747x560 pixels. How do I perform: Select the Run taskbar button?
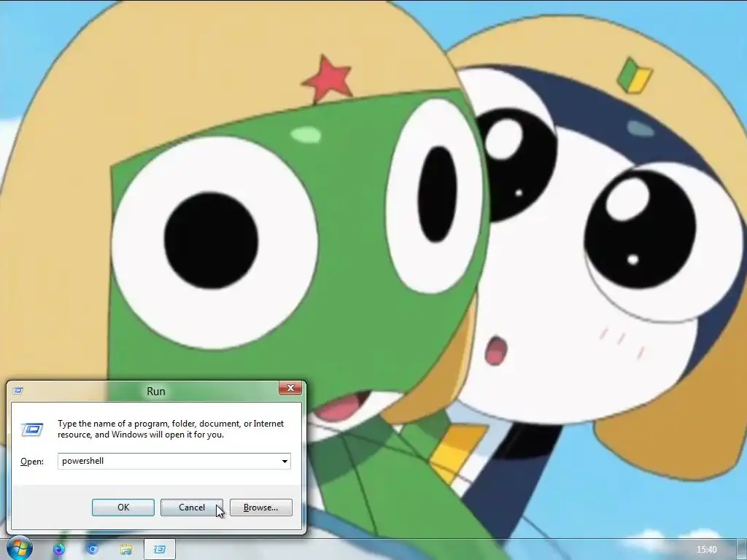point(160,550)
